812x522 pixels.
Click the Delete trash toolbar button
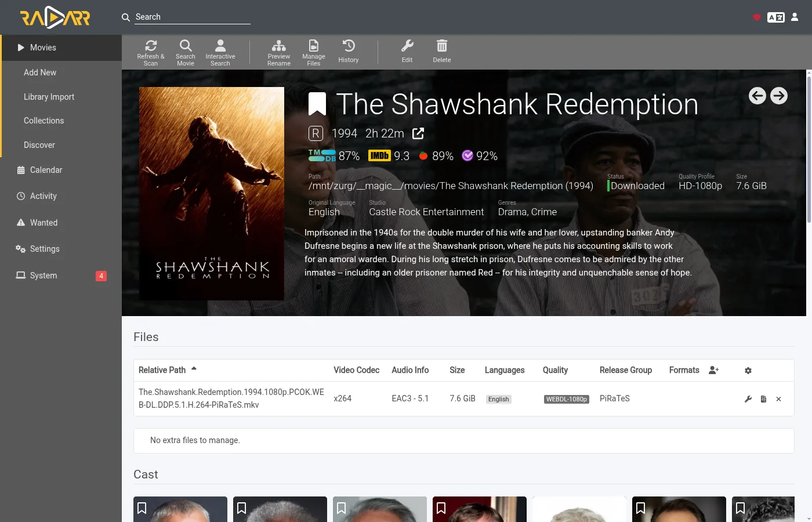click(442, 52)
